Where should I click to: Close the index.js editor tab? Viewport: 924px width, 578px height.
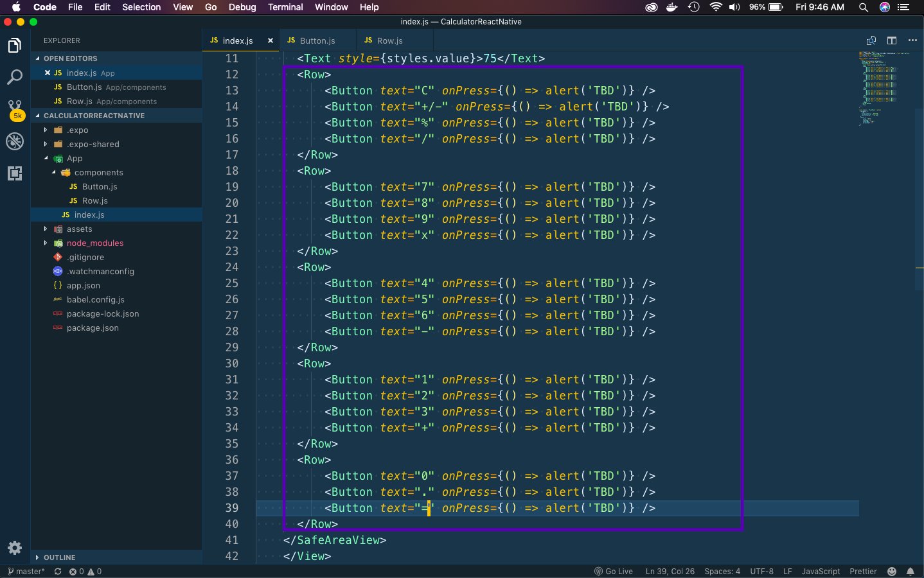click(x=271, y=40)
